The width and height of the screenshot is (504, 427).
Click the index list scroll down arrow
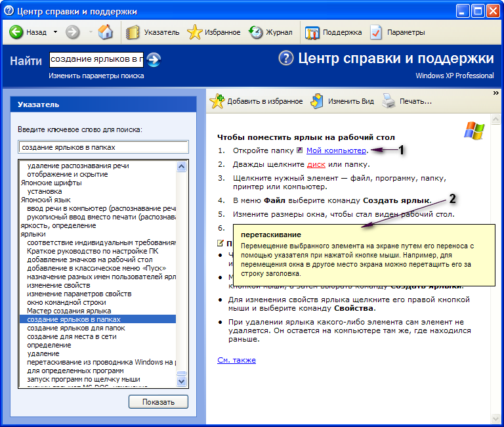pos(182,381)
